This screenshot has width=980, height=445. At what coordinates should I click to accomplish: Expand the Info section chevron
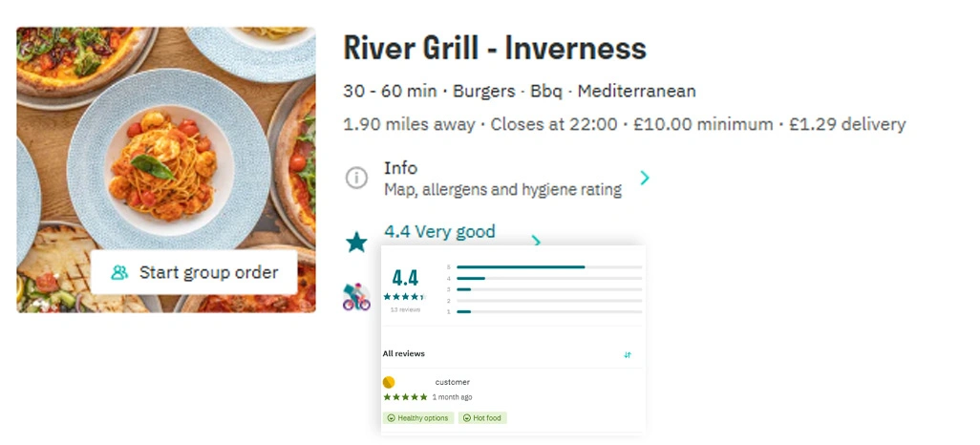point(645,178)
